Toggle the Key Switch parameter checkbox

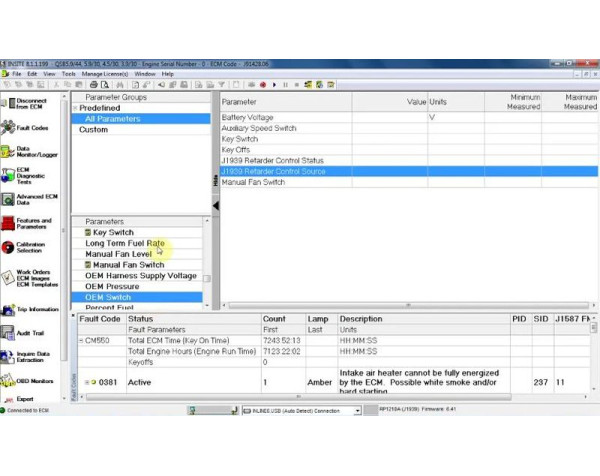tap(88, 233)
